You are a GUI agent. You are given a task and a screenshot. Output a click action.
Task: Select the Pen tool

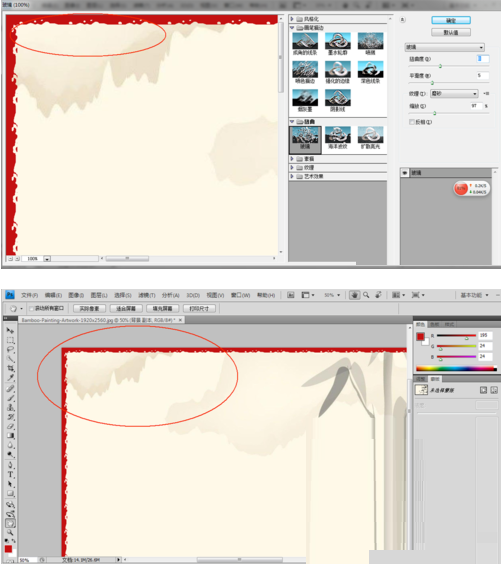click(x=10, y=465)
